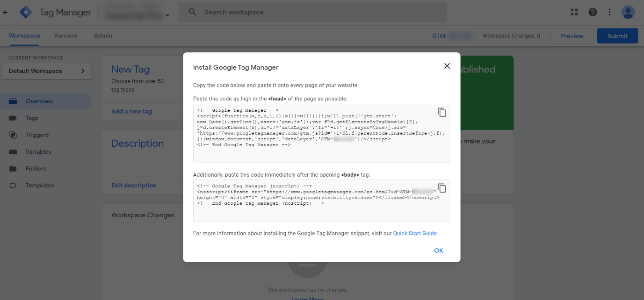
Task: Click the account avatar
Action: click(628, 12)
